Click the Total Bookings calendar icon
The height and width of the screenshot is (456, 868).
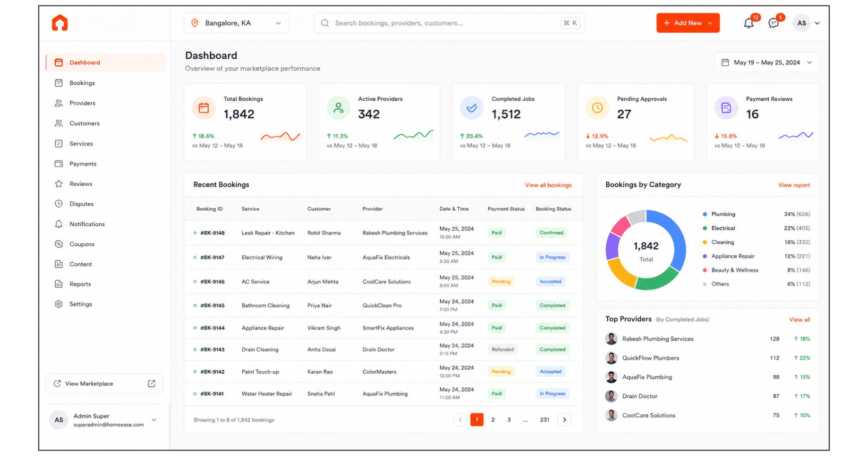pyautogui.click(x=204, y=108)
